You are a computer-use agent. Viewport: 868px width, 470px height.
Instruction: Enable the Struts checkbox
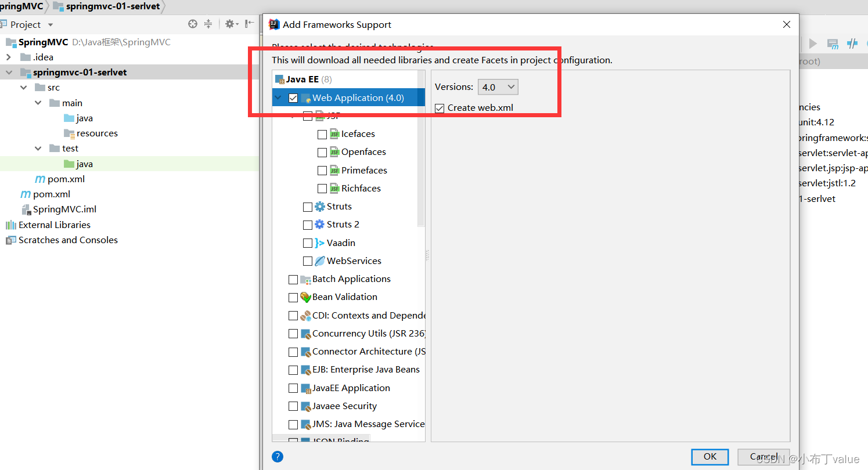[x=308, y=207]
